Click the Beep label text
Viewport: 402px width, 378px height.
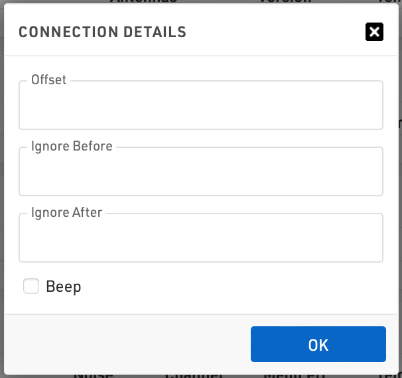[x=63, y=287]
